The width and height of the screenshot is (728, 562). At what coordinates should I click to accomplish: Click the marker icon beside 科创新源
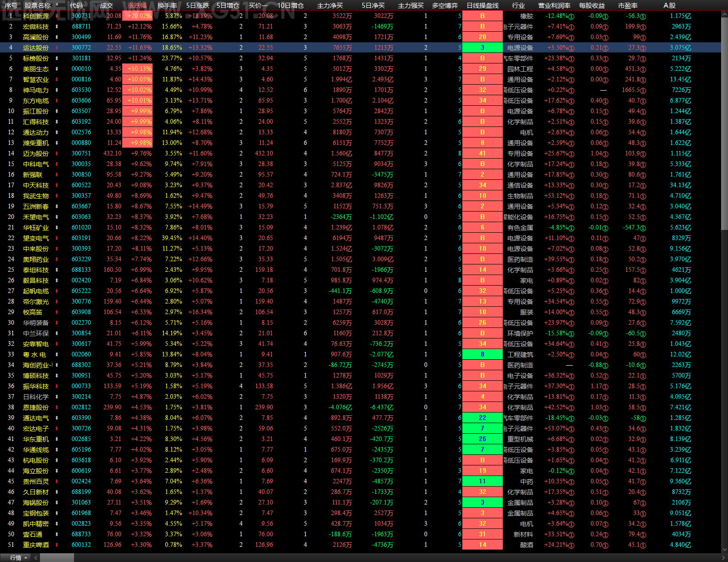57,16
